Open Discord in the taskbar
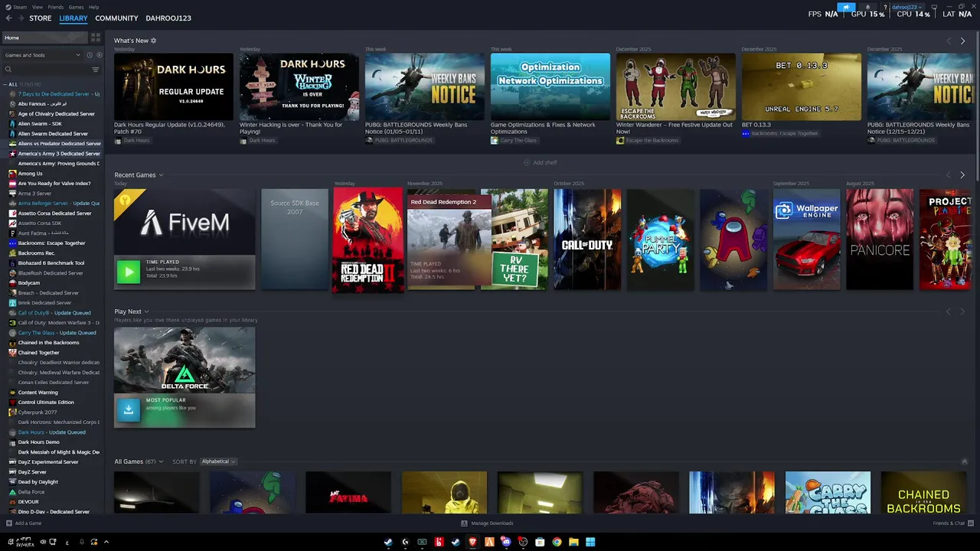The width and height of the screenshot is (980, 551). tap(506, 542)
